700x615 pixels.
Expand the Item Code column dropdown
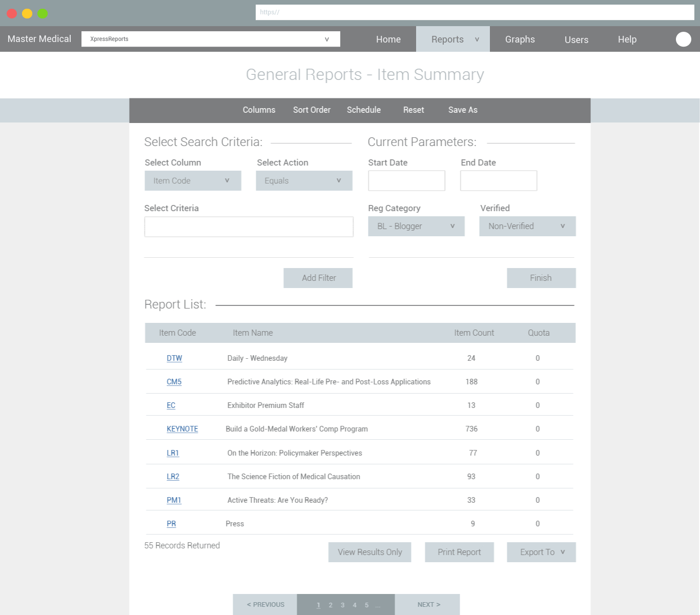pyautogui.click(x=193, y=180)
